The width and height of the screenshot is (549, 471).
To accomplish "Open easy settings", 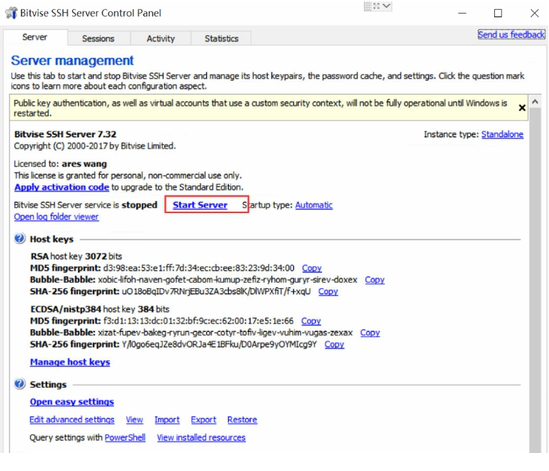I will [72, 402].
